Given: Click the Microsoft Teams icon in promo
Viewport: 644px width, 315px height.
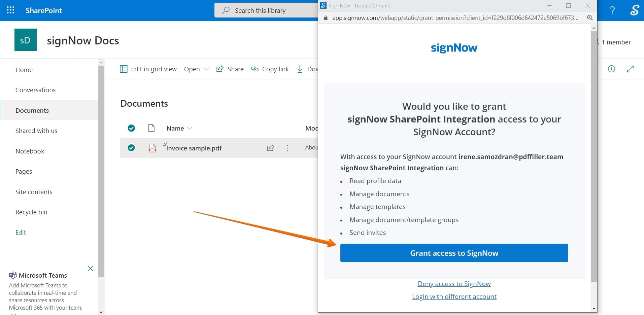Looking at the screenshot, I should pyautogui.click(x=13, y=275).
